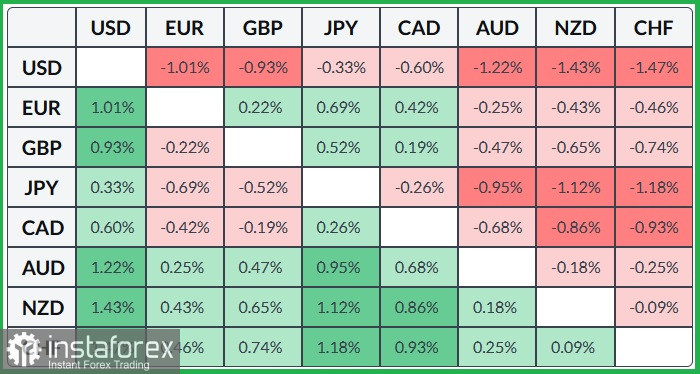Select the AUD column header

(x=497, y=28)
